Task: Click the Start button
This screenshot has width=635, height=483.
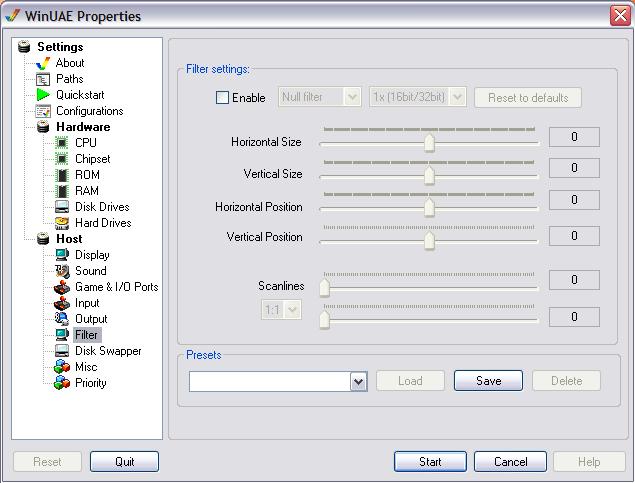Action: (x=430, y=462)
